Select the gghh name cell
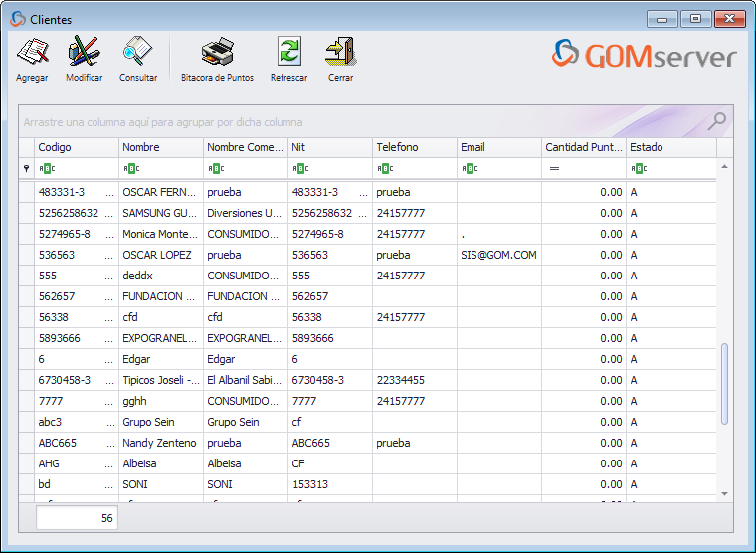The width and height of the screenshot is (756, 553). pos(161,401)
